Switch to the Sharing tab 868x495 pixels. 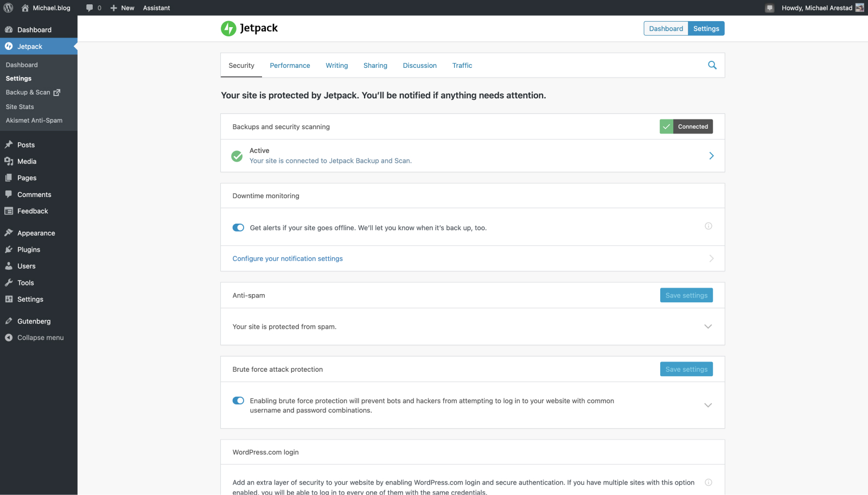point(375,65)
